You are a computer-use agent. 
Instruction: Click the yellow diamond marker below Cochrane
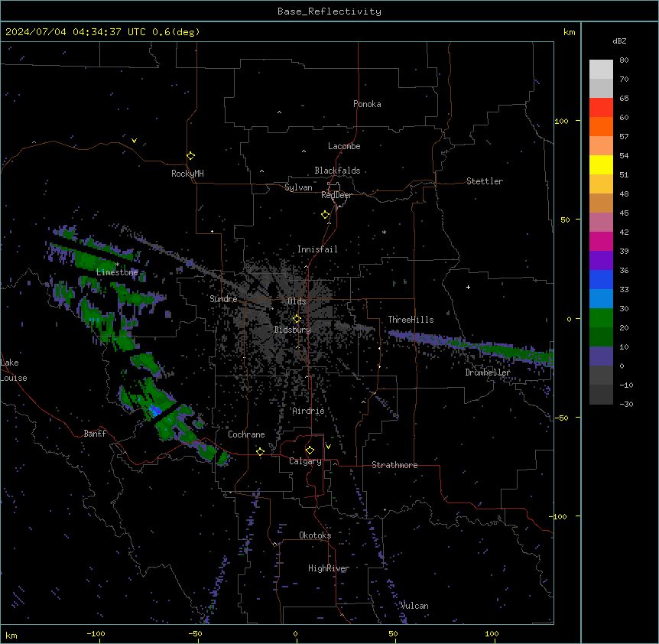tap(260, 451)
